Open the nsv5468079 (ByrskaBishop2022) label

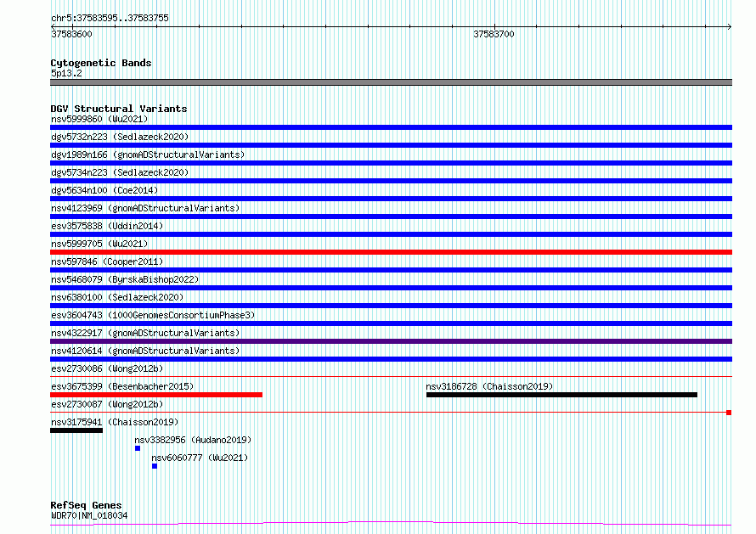coord(125,279)
